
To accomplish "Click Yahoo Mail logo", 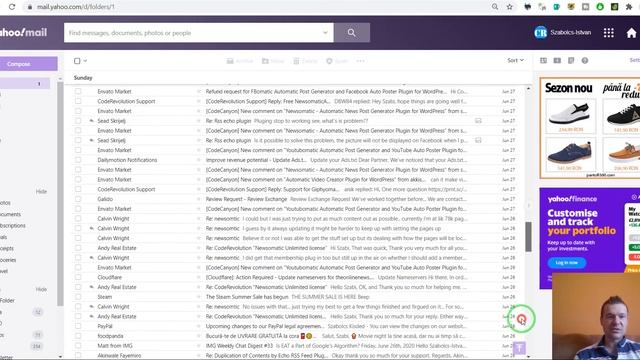I will pyautogui.click(x=23, y=33).
